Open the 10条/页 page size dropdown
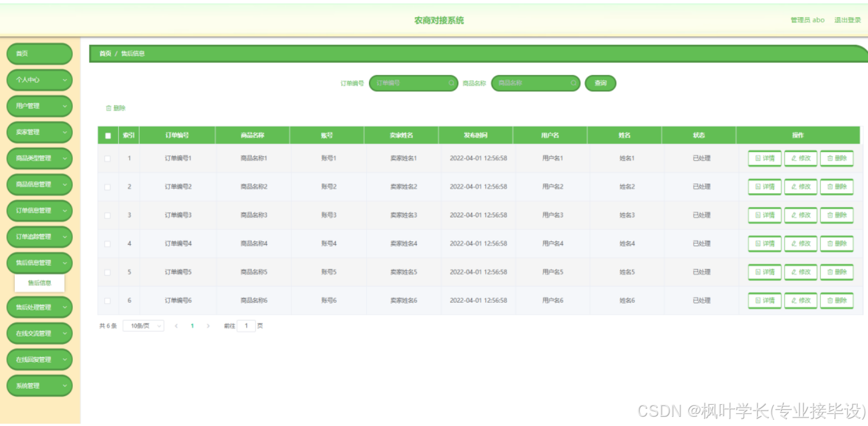The width and height of the screenshot is (868, 426). (143, 326)
